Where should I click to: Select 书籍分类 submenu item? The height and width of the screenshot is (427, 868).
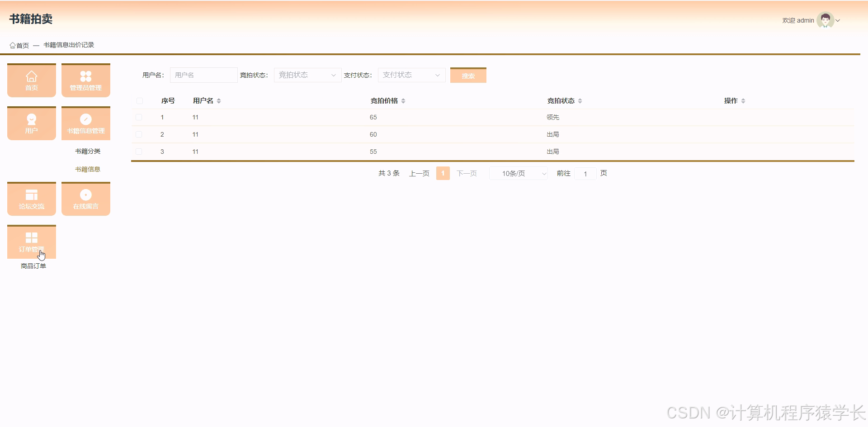coord(88,151)
